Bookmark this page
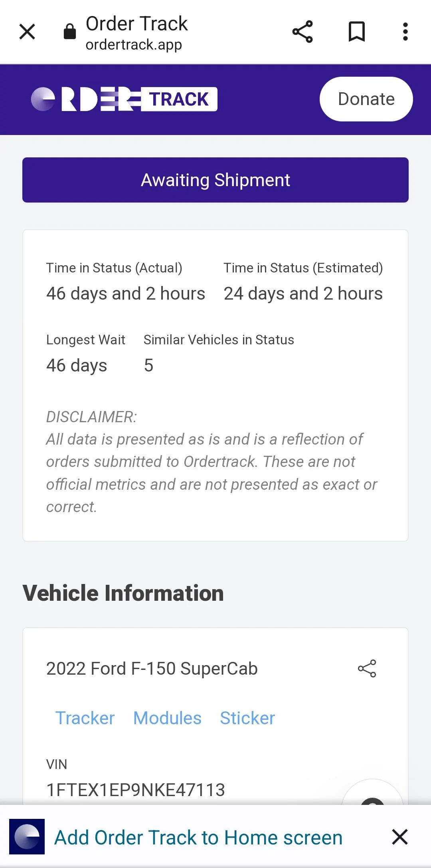Screen dimensions: 431x868 357,32
